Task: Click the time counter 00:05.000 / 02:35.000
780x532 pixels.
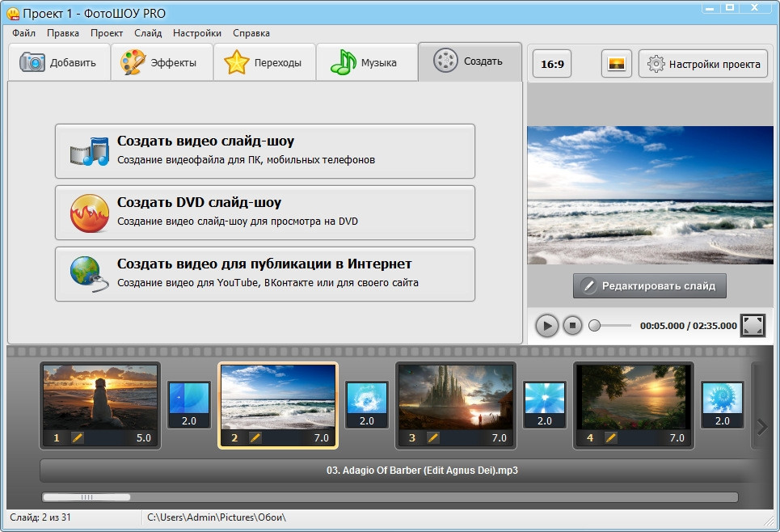Action: (x=688, y=326)
